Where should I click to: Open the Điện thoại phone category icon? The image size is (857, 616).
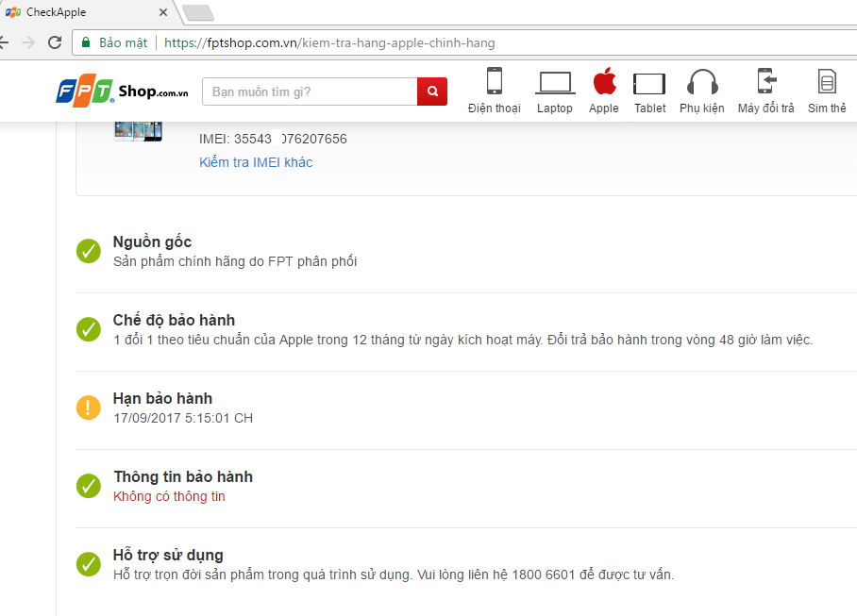click(494, 81)
